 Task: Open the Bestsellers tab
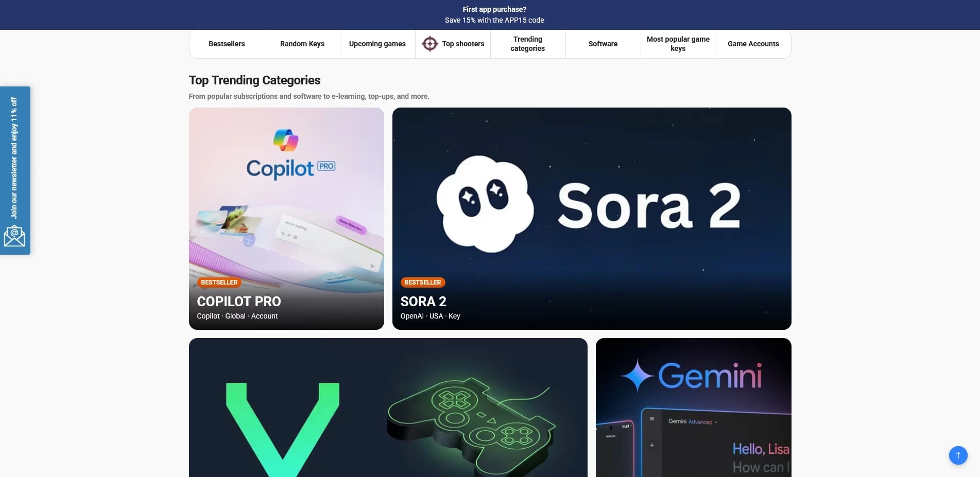(226, 44)
